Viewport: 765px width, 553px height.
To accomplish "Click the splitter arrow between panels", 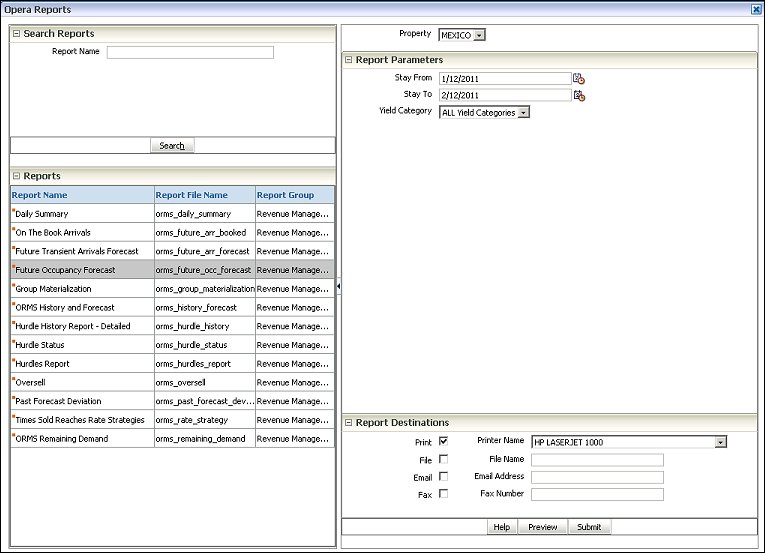I will (338, 287).
